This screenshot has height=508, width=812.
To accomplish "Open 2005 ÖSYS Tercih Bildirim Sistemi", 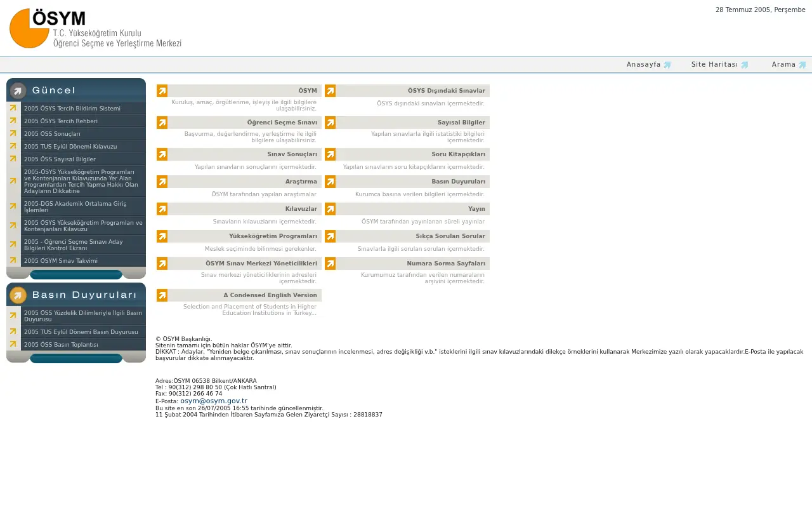I will (72, 109).
